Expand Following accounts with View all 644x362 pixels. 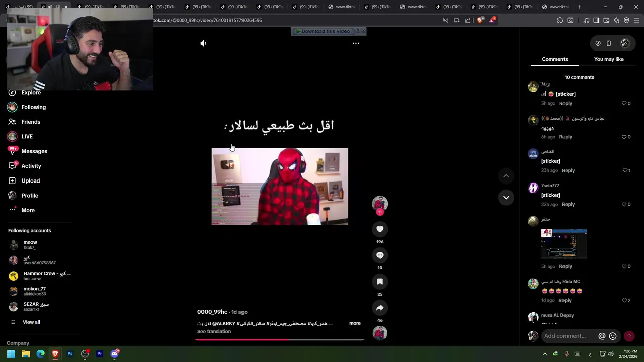click(x=31, y=322)
